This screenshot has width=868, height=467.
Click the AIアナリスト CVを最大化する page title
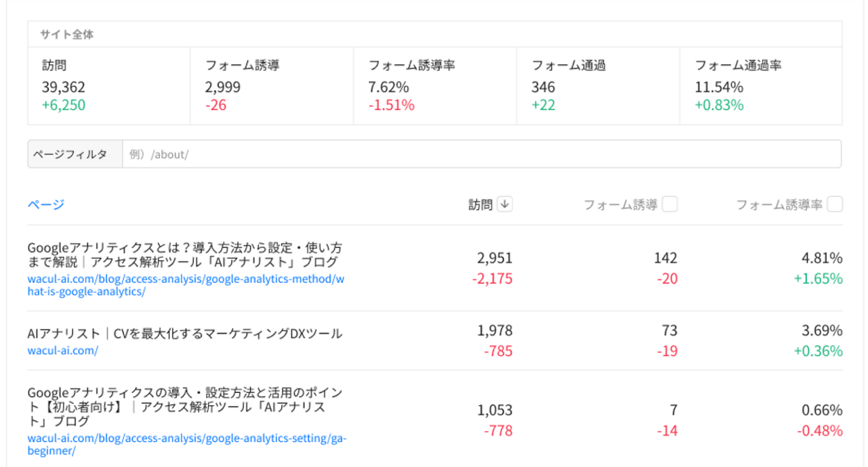(184, 333)
